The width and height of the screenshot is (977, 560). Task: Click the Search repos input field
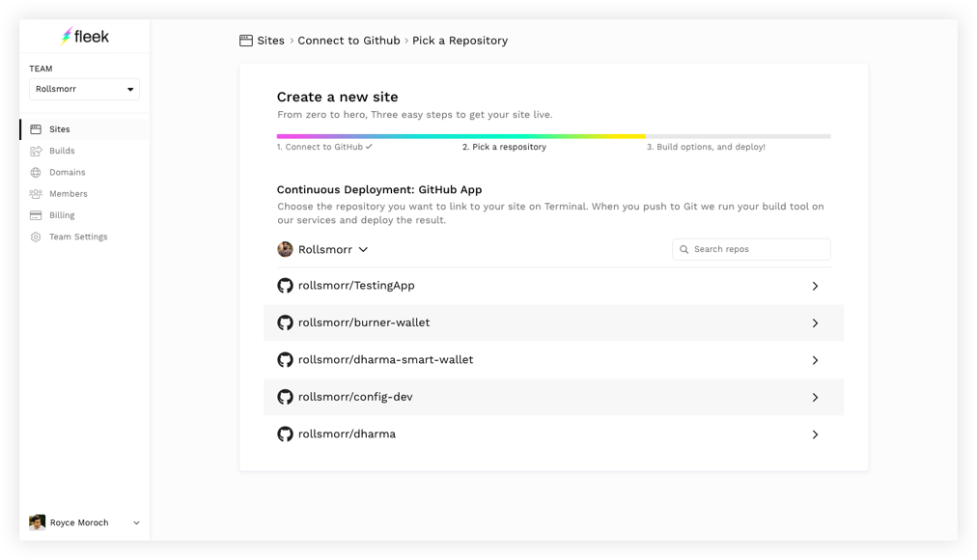coord(751,249)
